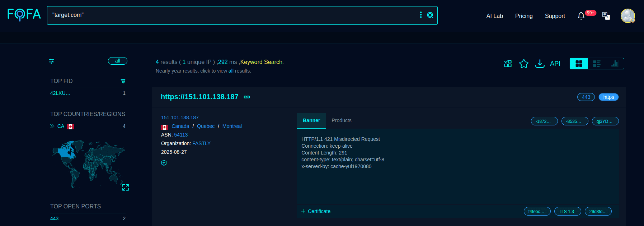
Task: Expand the Certificate section
Action: 316,211
